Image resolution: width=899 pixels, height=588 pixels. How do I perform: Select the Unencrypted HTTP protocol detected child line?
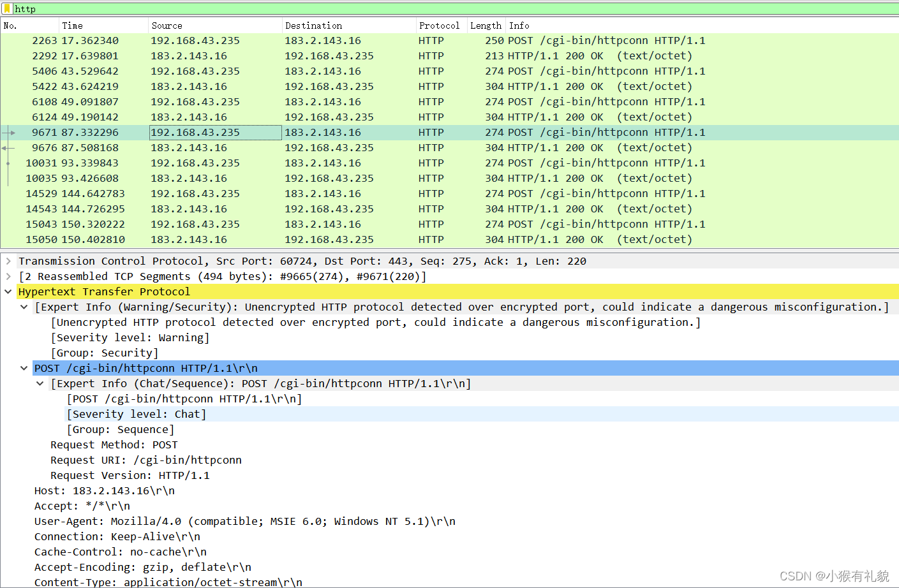pos(376,322)
